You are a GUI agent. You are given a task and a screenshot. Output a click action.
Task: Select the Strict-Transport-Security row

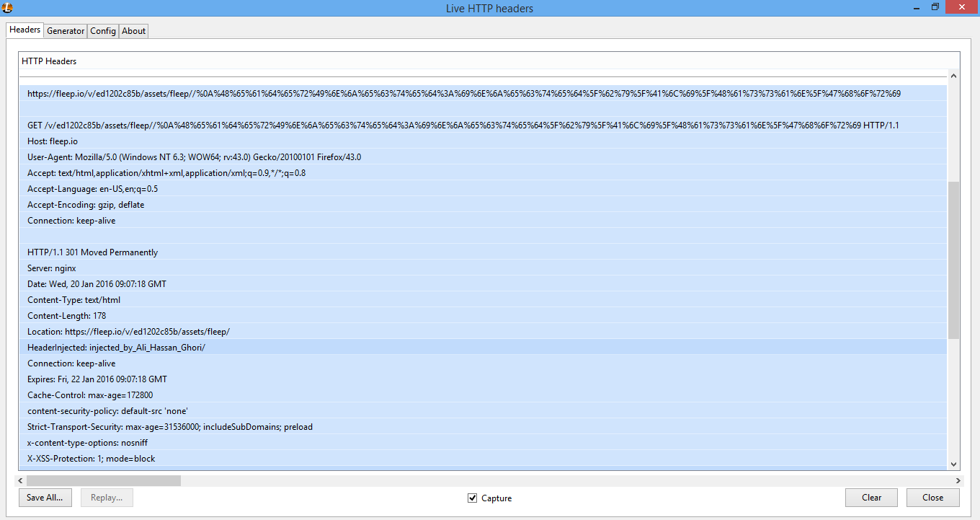click(484, 426)
